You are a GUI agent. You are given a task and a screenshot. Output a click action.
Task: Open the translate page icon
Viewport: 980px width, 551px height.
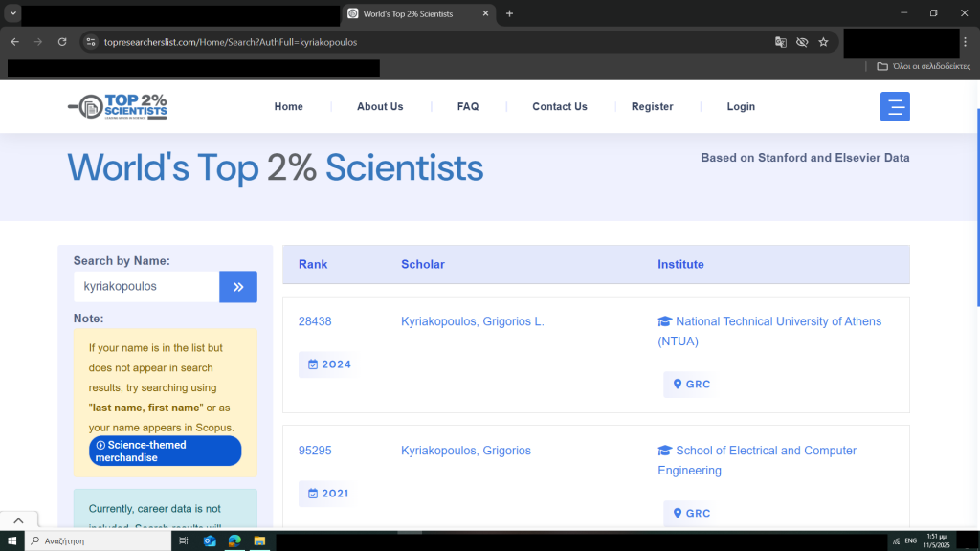[781, 42]
